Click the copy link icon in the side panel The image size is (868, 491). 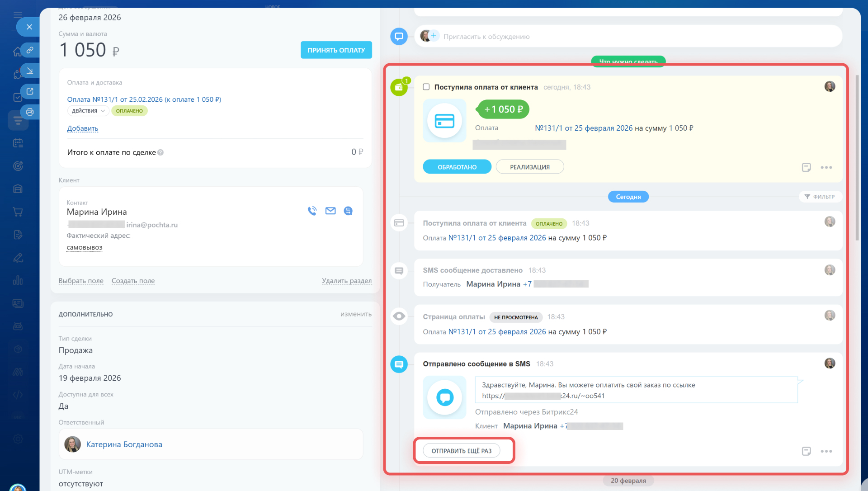click(x=30, y=50)
